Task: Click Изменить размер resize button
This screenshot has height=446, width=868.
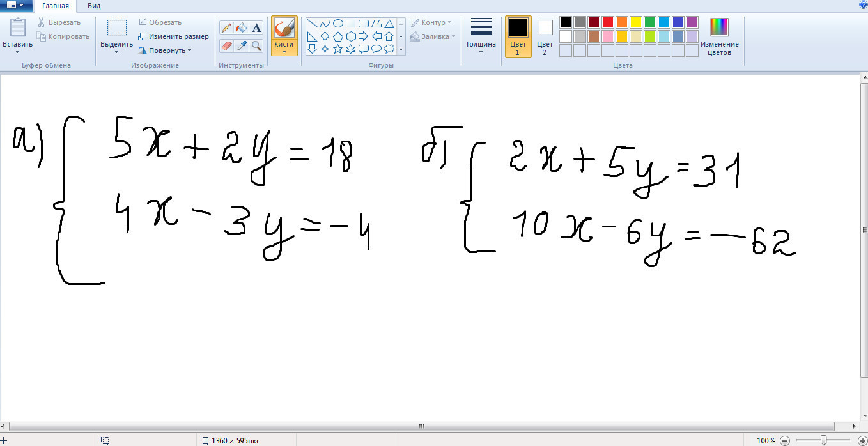Action: pyautogui.click(x=174, y=36)
